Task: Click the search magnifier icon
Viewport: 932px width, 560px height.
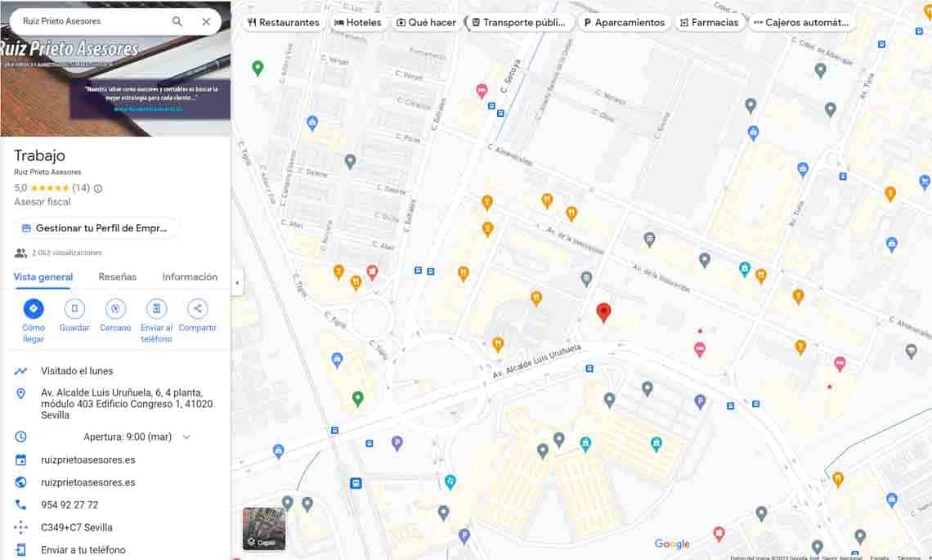Action: click(x=177, y=22)
